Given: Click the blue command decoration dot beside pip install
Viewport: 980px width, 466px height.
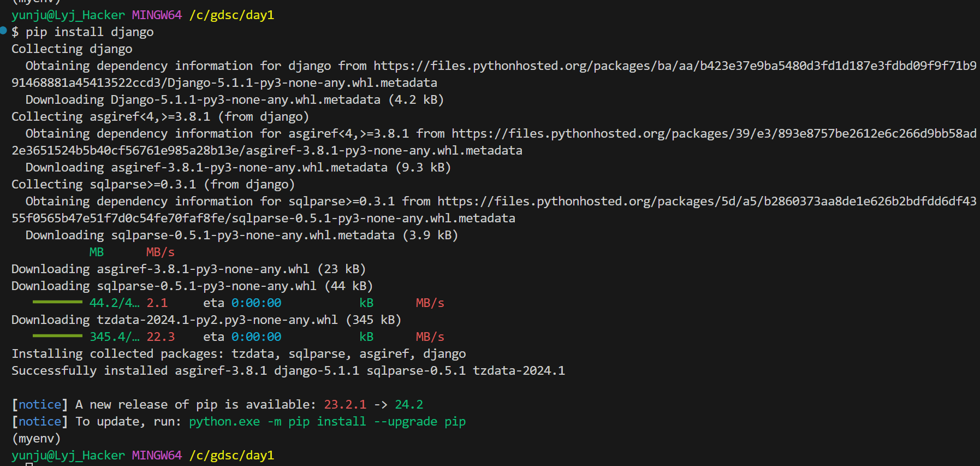Looking at the screenshot, I should [3, 31].
